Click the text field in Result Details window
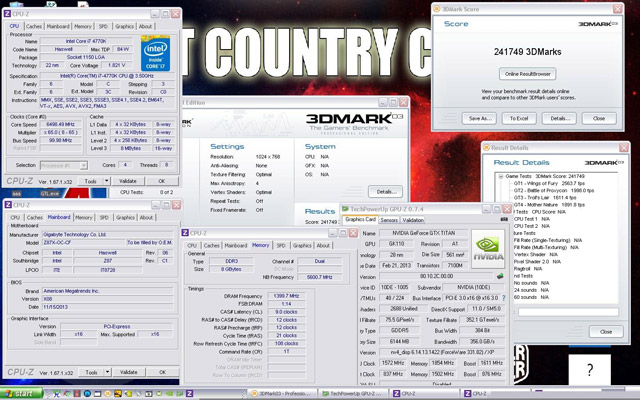This screenshot has width=640, height=400. (568, 312)
